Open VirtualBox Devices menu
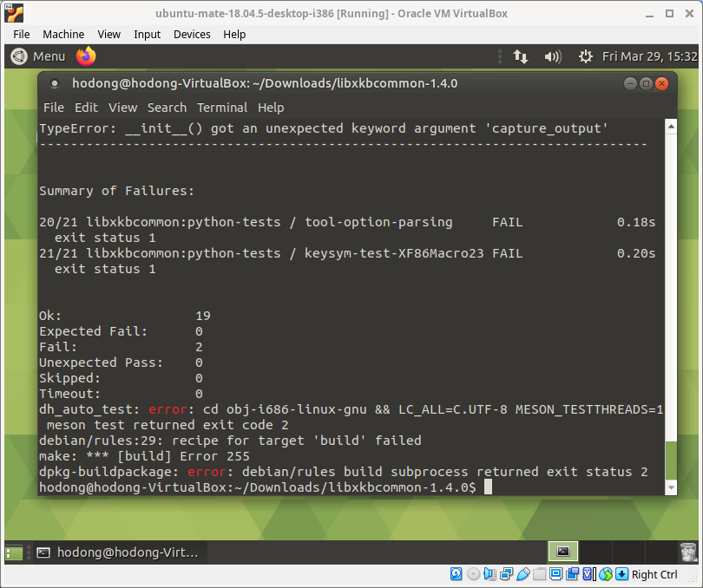The width and height of the screenshot is (703, 588). coord(192,35)
